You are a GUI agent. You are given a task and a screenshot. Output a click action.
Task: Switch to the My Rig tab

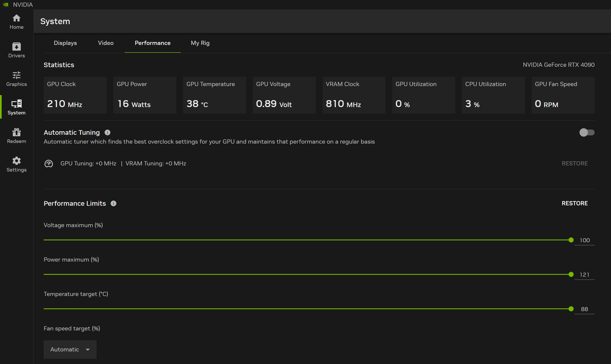(x=200, y=43)
